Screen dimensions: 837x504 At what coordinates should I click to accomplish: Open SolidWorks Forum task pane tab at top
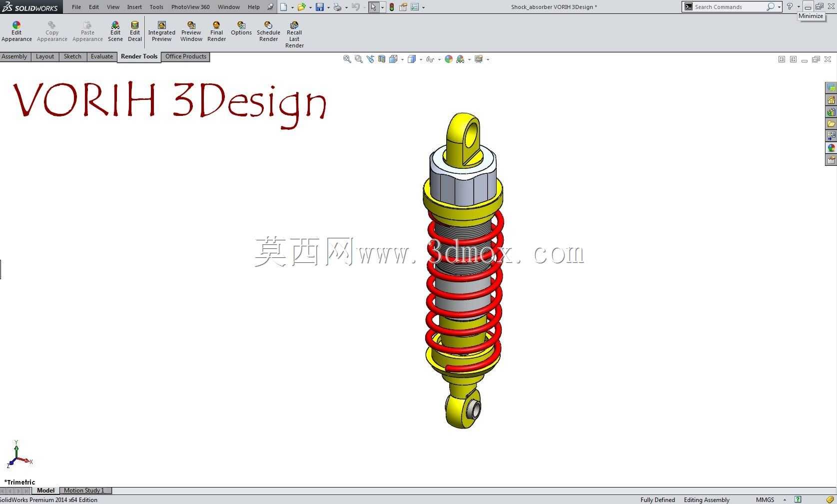pyautogui.click(x=831, y=88)
